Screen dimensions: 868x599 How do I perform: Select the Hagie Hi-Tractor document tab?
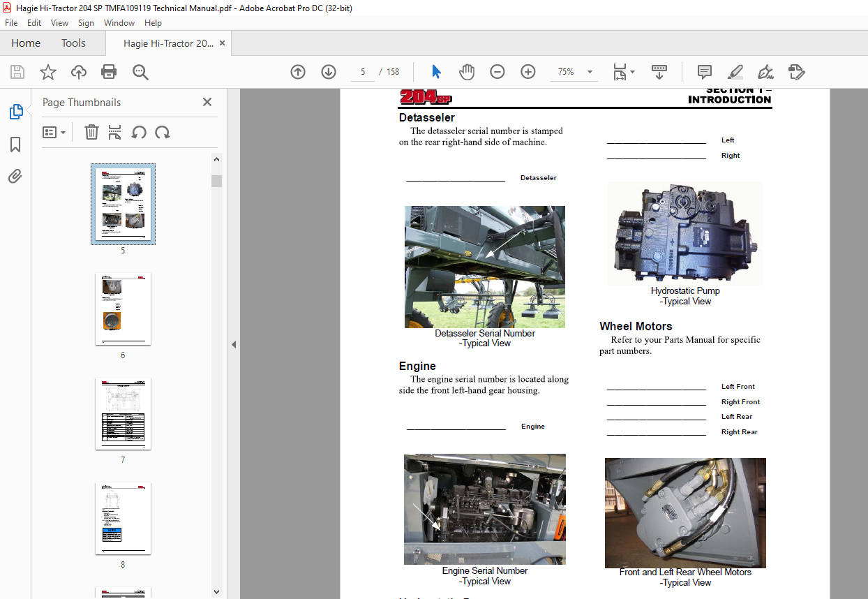168,43
